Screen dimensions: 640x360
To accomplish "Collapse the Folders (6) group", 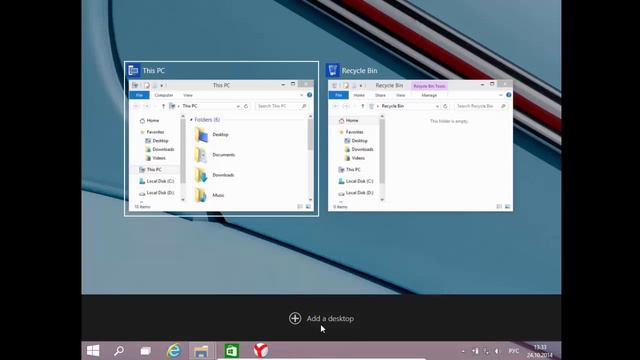I will pos(191,120).
